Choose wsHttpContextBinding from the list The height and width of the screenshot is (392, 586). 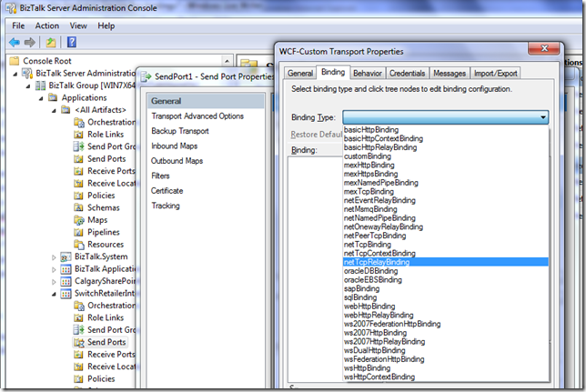pyautogui.click(x=446, y=377)
